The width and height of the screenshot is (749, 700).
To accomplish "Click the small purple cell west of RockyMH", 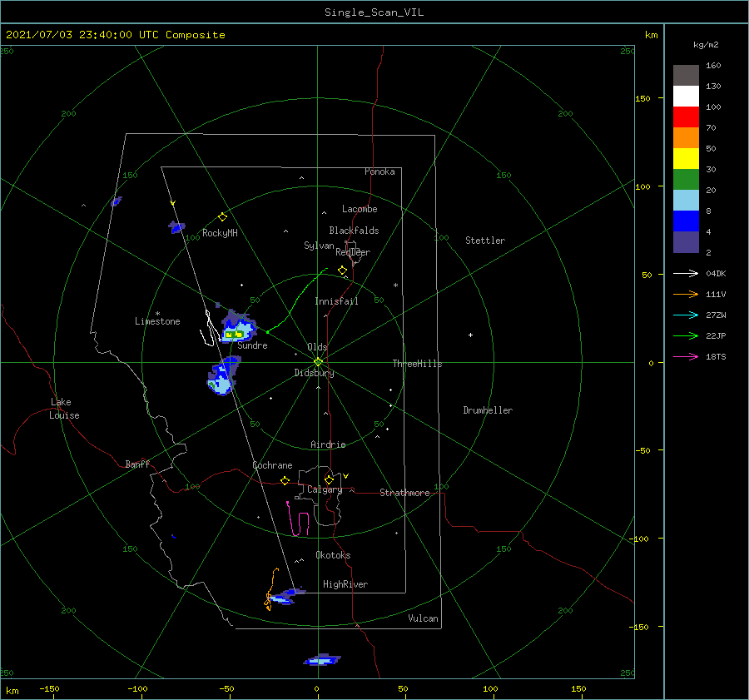I will (176, 227).
